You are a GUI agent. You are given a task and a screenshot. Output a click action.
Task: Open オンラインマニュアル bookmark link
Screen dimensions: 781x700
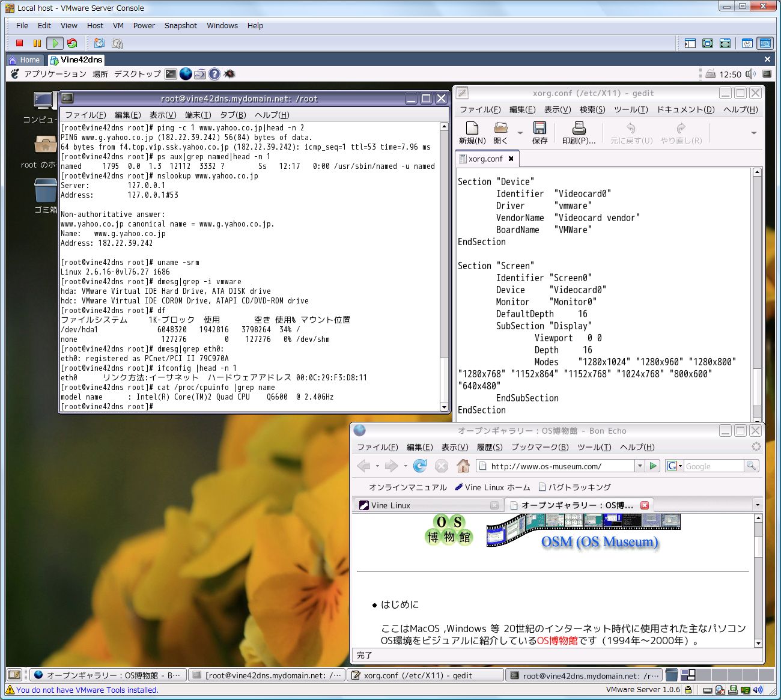[407, 487]
